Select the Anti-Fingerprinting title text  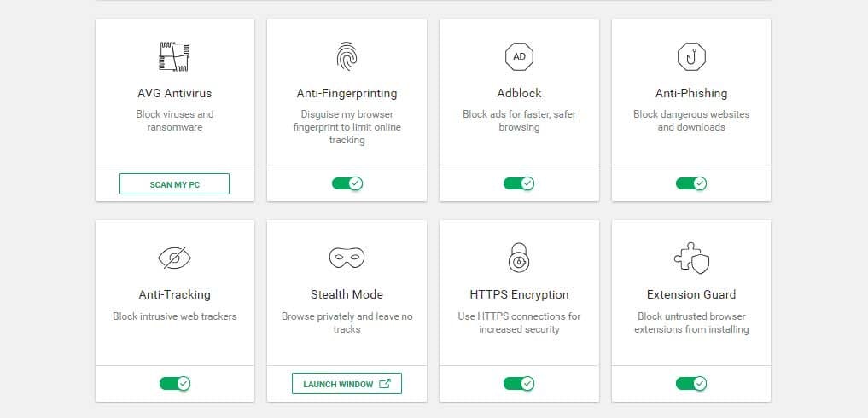pos(347,93)
